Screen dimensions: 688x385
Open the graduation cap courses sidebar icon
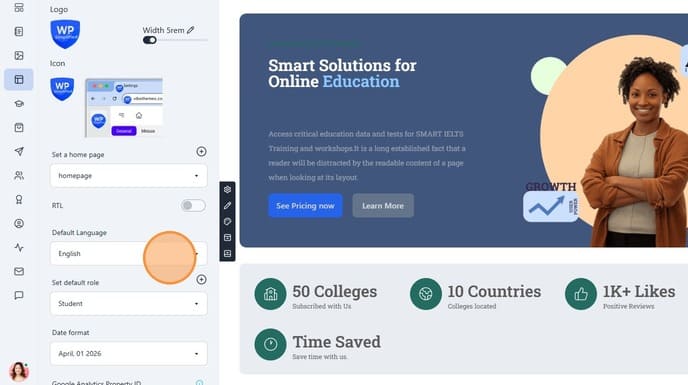coord(19,104)
